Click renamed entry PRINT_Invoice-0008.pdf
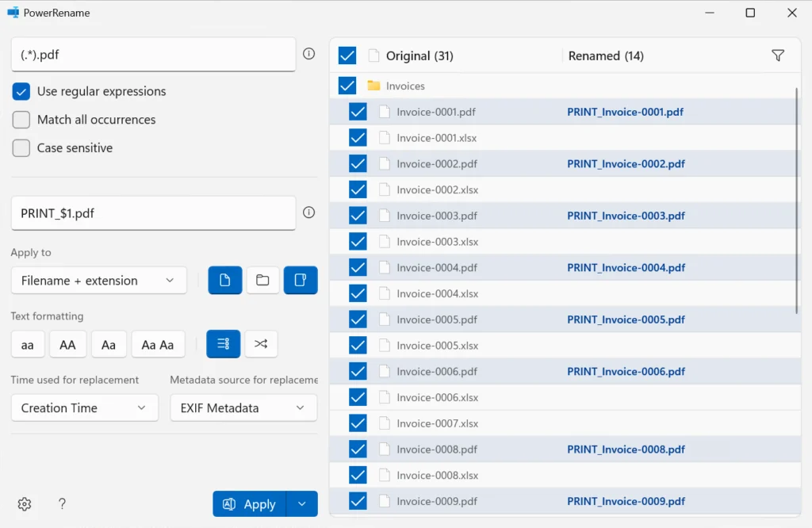 626,450
